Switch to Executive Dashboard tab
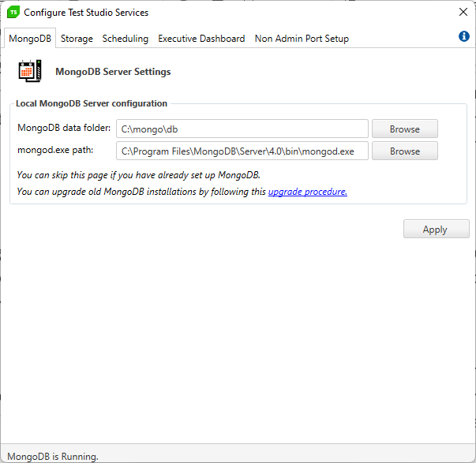Image resolution: width=476 pixels, height=463 pixels. [201, 39]
